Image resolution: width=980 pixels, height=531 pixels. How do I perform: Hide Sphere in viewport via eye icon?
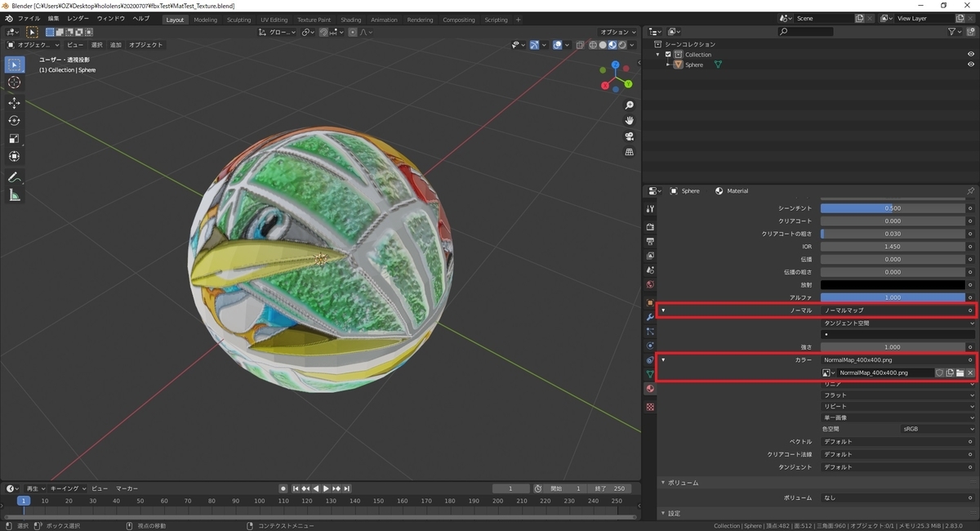coord(971,65)
